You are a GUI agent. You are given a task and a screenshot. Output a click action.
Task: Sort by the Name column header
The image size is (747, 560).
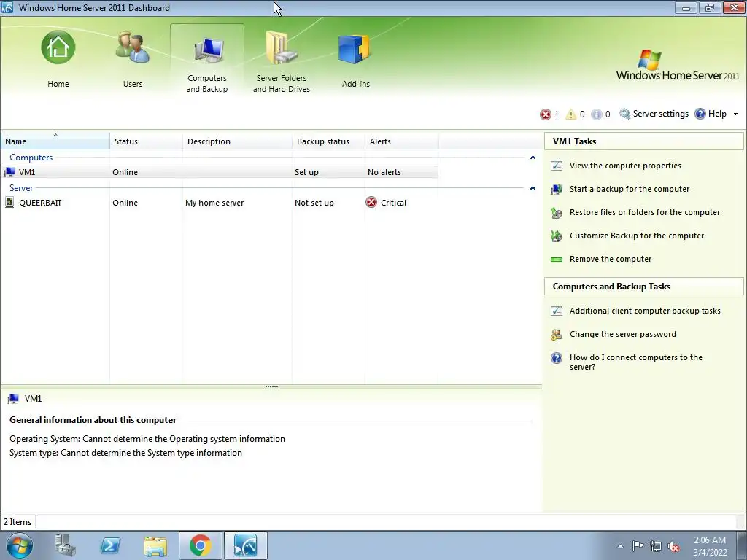pos(55,141)
